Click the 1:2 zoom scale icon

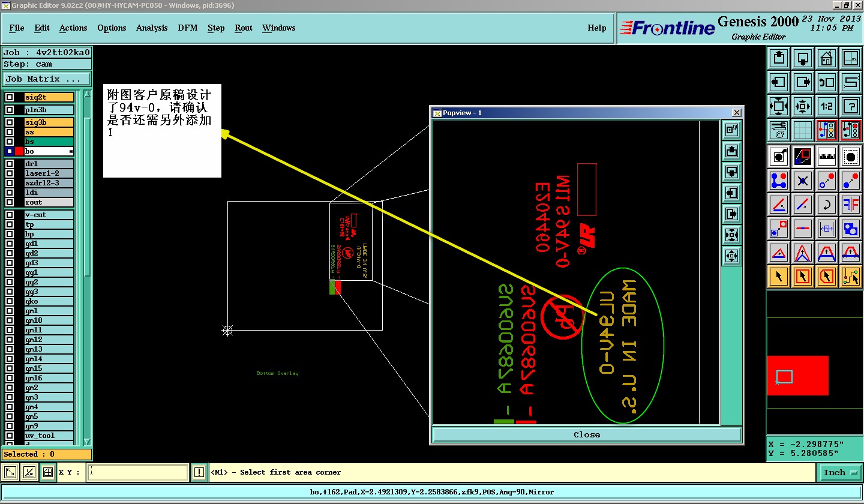[x=827, y=106]
